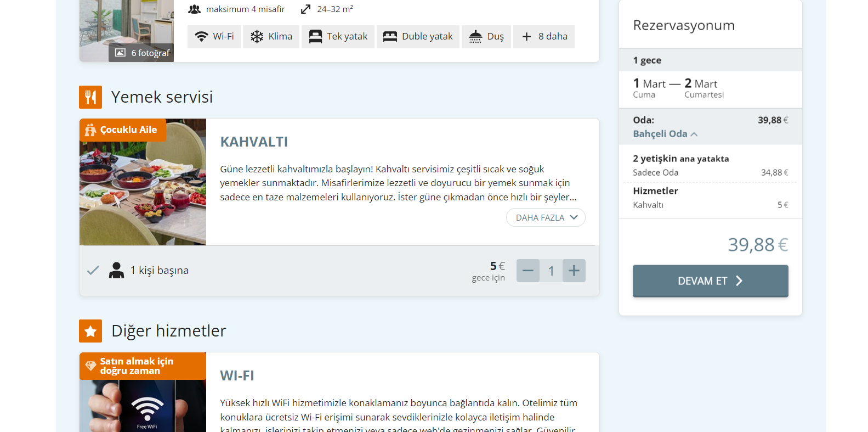Open the 6 fotoğraf room gallery
Image resolution: width=868 pixels, height=432 pixels.
point(141,53)
